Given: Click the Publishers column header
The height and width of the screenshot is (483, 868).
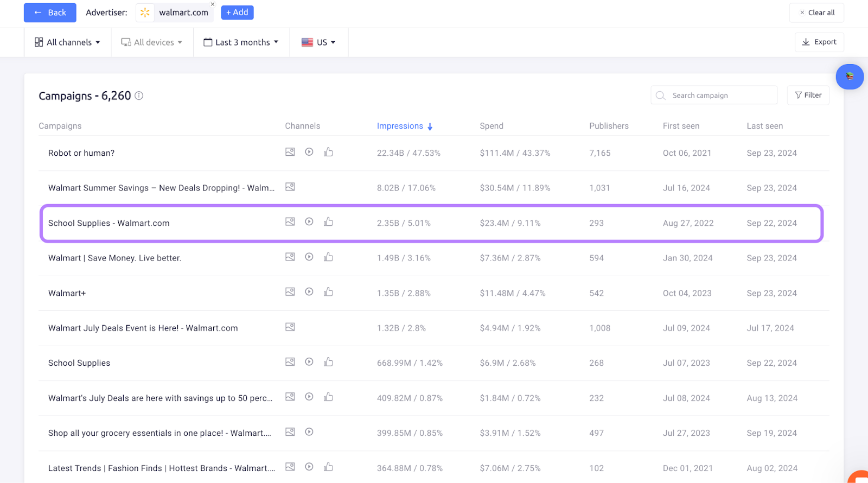Looking at the screenshot, I should click(609, 126).
